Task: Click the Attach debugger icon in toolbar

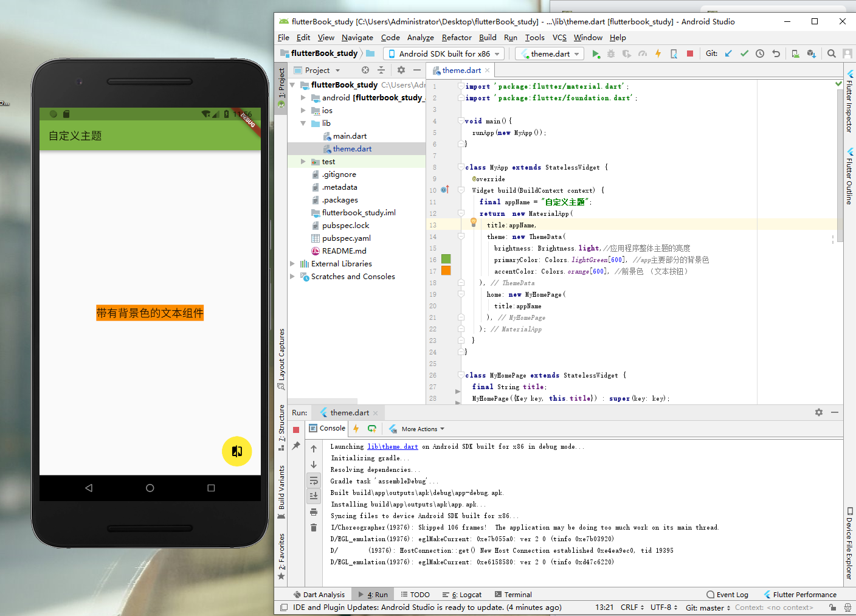Action: (674, 54)
